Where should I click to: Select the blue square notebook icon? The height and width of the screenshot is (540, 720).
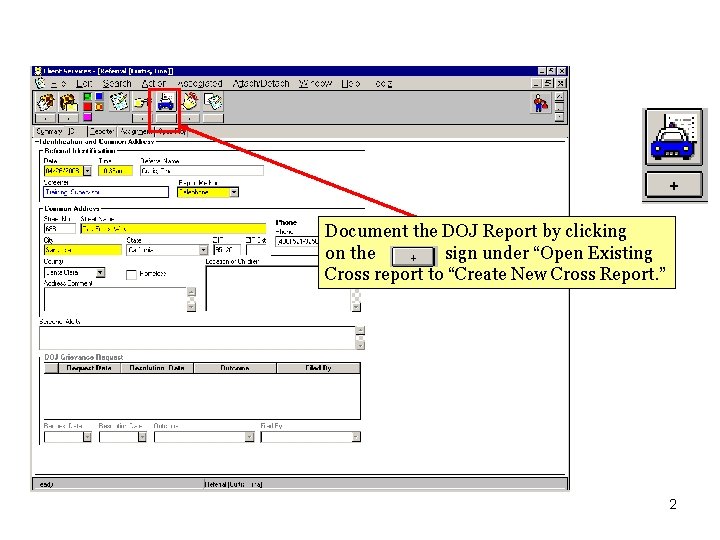point(99,96)
